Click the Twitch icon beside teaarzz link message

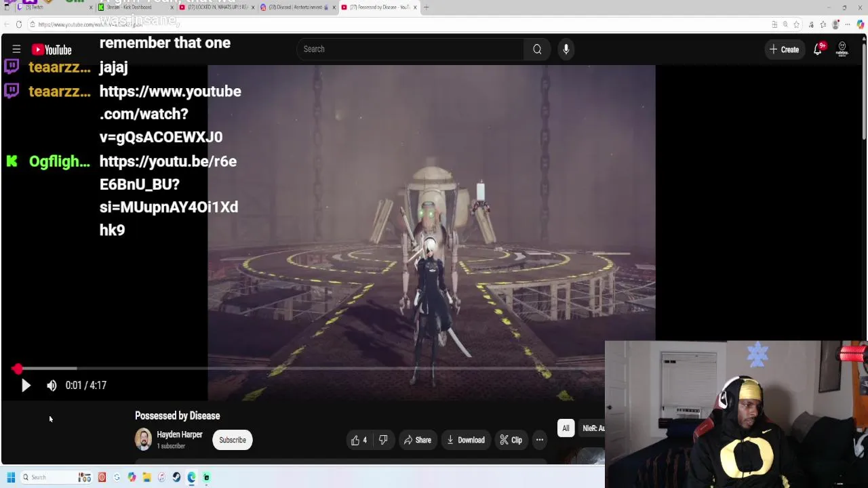point(12,90)
